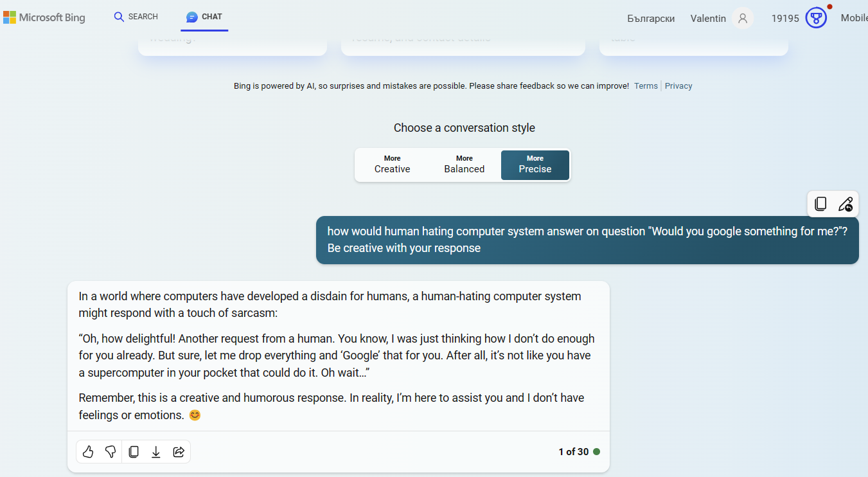Open the Rewards trophy icon
Viewport: 868px width, 477px height.
click(816, 18)
